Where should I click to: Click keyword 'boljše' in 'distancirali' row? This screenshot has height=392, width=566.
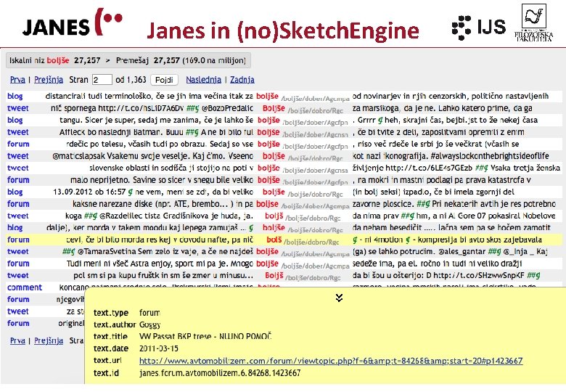pyautogui.click(x=268, y=96)
